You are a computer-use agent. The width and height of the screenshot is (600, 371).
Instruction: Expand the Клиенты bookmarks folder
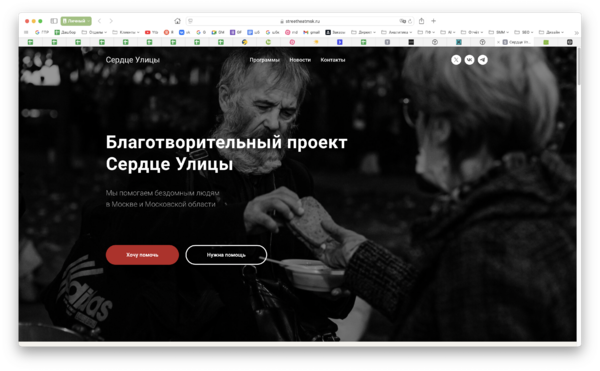126,33
